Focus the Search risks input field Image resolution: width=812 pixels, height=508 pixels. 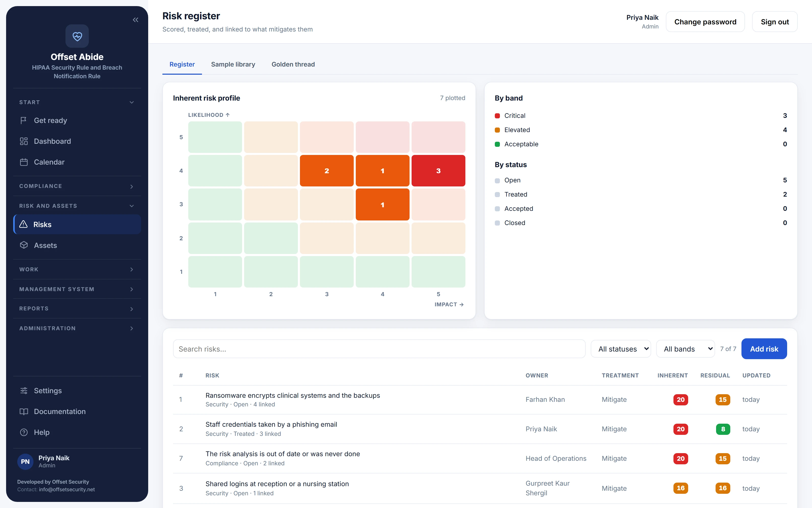379,349
